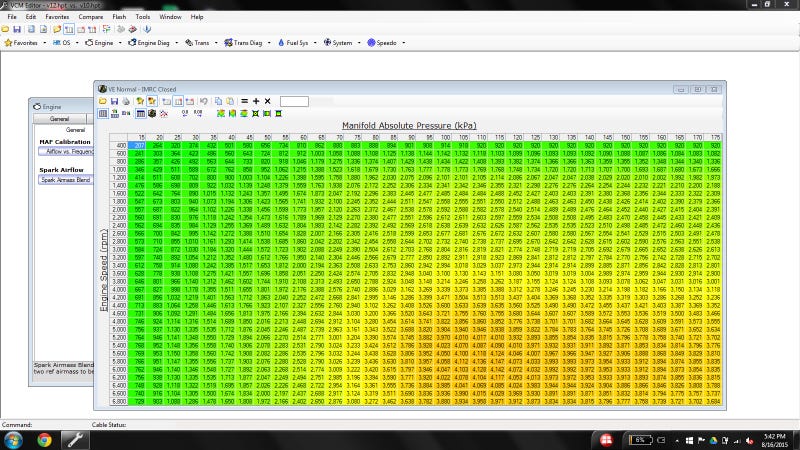
Task: Click the Undo icon in VE table toolbar
Action: pyautogui.click(x=204, y=101)
